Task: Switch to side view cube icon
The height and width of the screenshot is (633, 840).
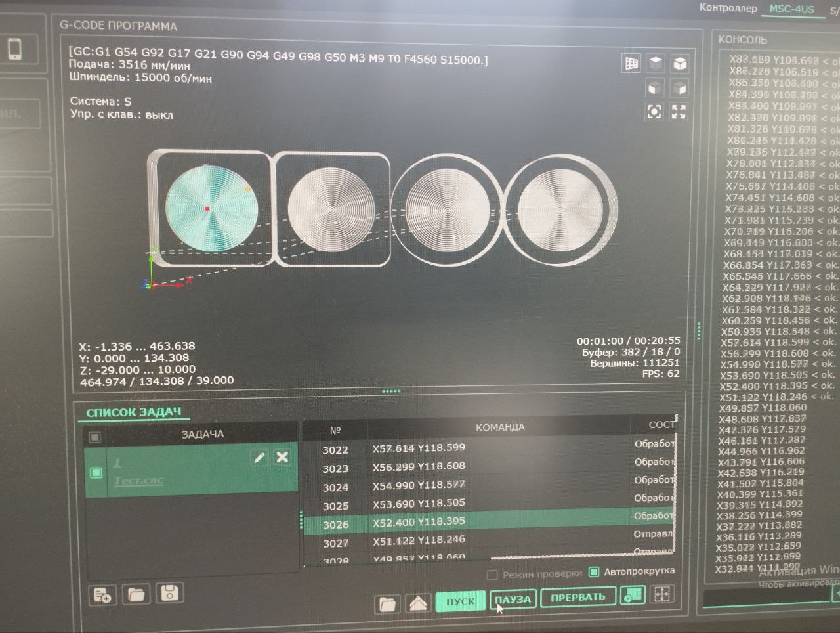Action: pos(679,88)
